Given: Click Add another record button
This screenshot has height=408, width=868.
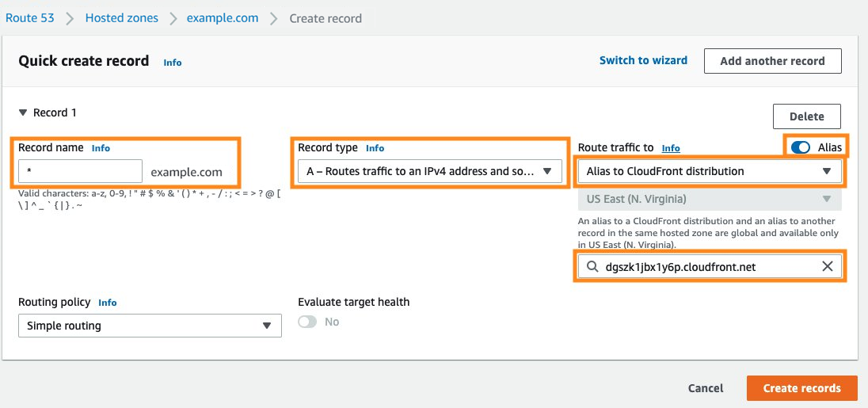Looking at the screenshot, I should coord(772,61).
